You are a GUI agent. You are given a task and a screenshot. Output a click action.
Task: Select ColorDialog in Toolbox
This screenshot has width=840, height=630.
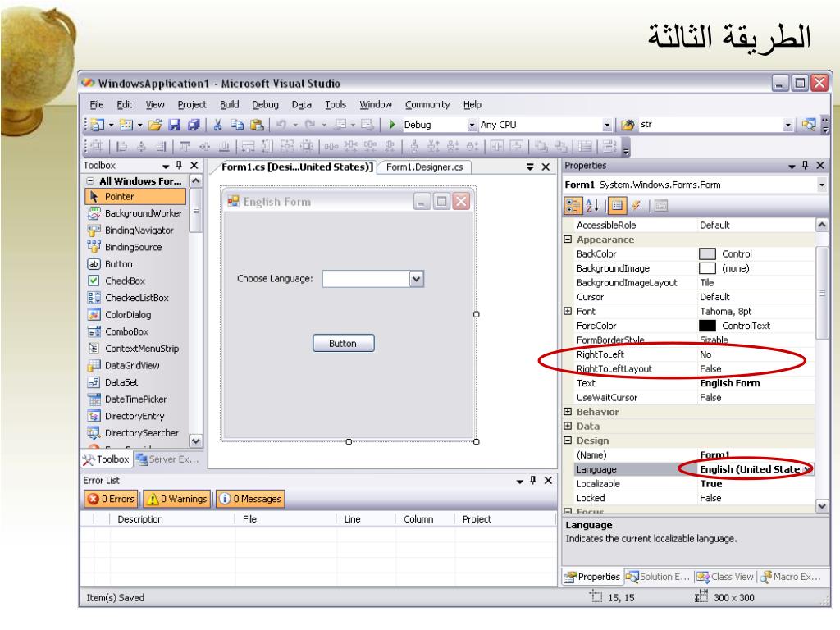[135, 314]
